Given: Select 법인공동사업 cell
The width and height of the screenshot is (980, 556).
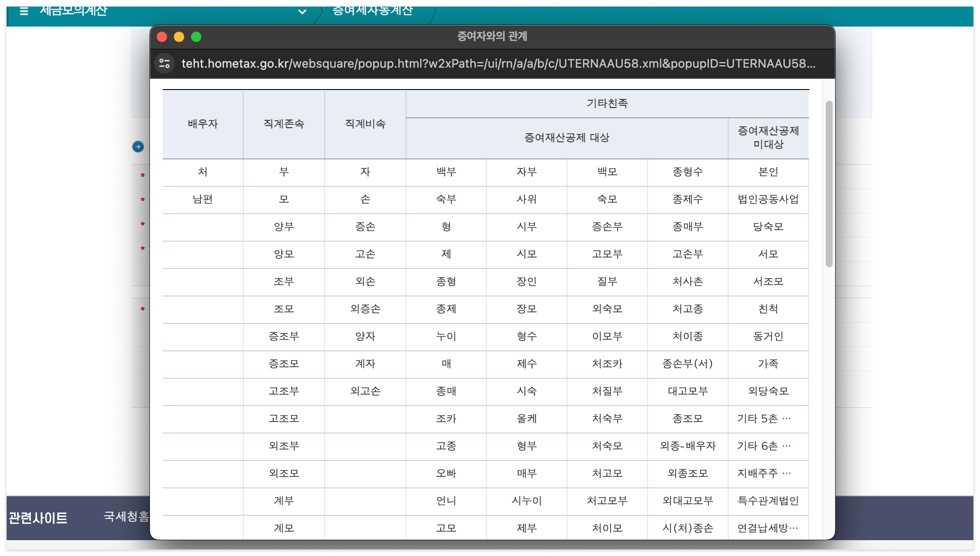Looking at the screenshot, I should coord(768,200).
